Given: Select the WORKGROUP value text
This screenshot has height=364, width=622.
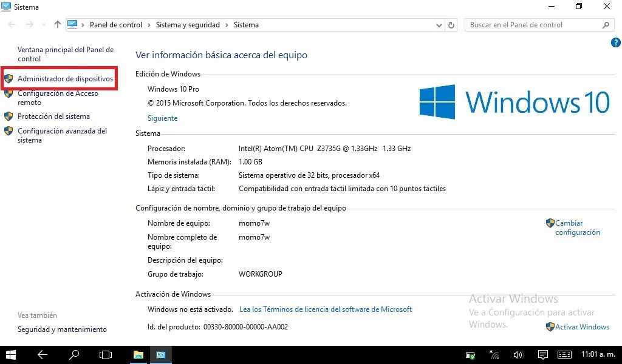Looking at the screenshot, I should [x=261, y=274].
